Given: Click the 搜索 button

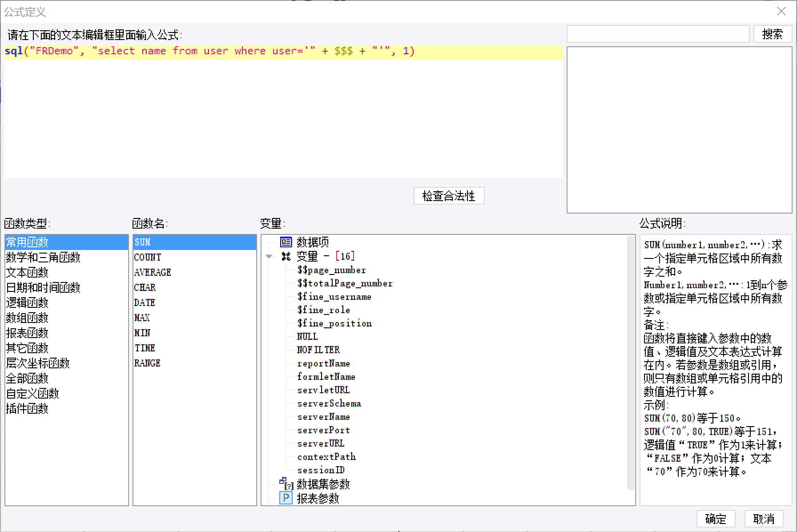Looking at the screenshot, I should (x=773, y=34).
